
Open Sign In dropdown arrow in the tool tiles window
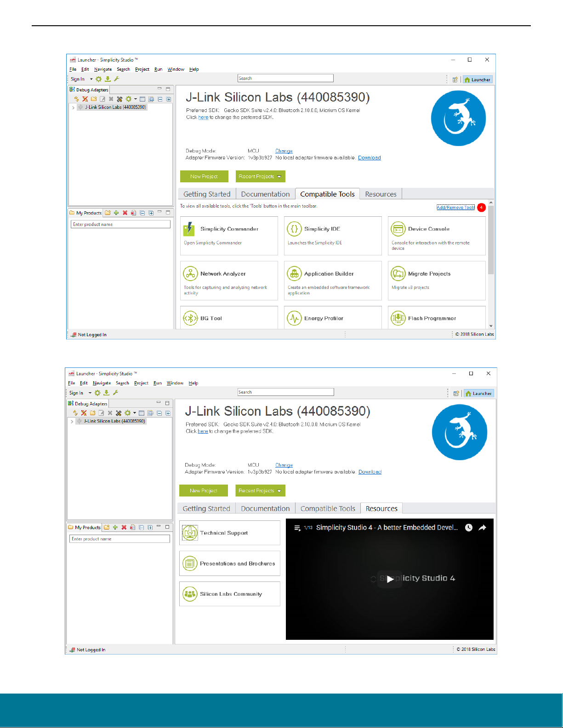pos(91,79)
